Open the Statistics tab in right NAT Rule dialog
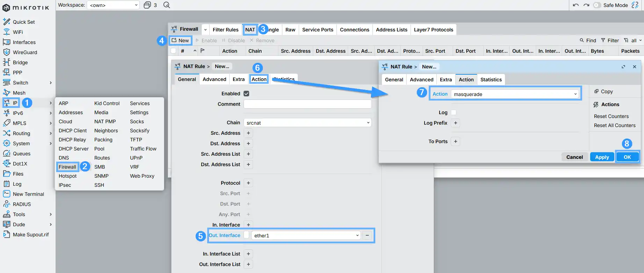Screen dimensions: 644x273 (x=491, y=80)
